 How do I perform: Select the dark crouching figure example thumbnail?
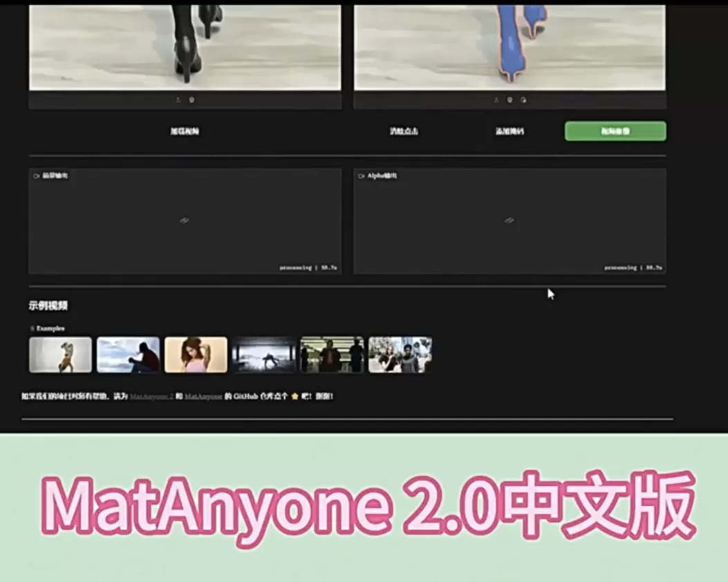tap(263, 355)
